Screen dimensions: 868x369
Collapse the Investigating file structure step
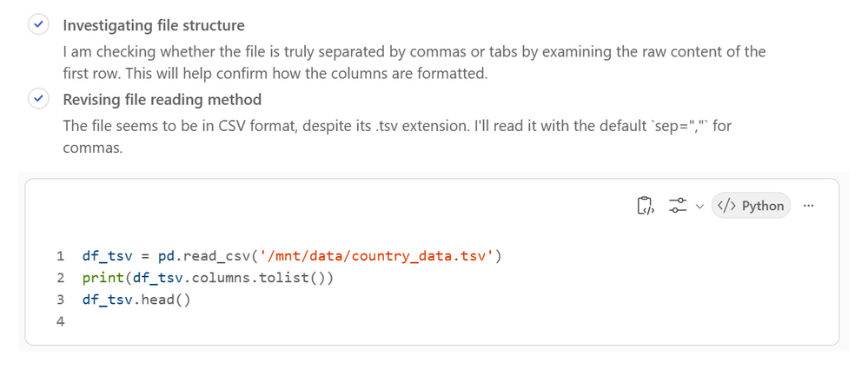pyautogui.click(x=154, y=25)
